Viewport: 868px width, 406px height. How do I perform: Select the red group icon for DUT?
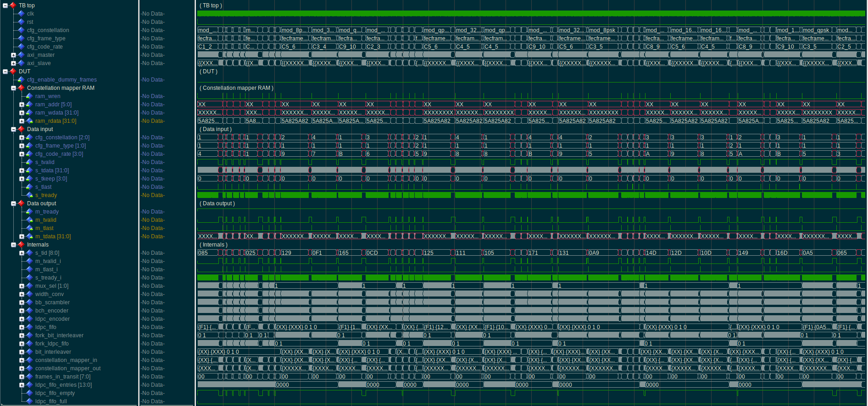coord(13,71)
